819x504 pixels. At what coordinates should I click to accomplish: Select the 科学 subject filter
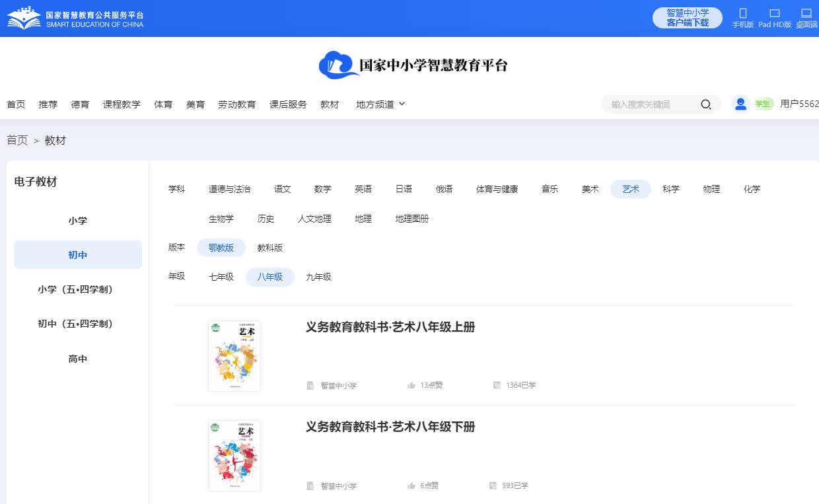coord(671,189)
